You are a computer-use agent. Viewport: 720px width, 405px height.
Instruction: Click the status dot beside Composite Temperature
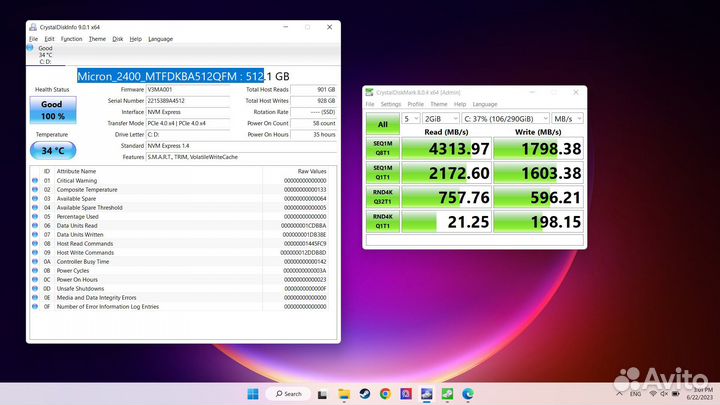click(35, 189)
